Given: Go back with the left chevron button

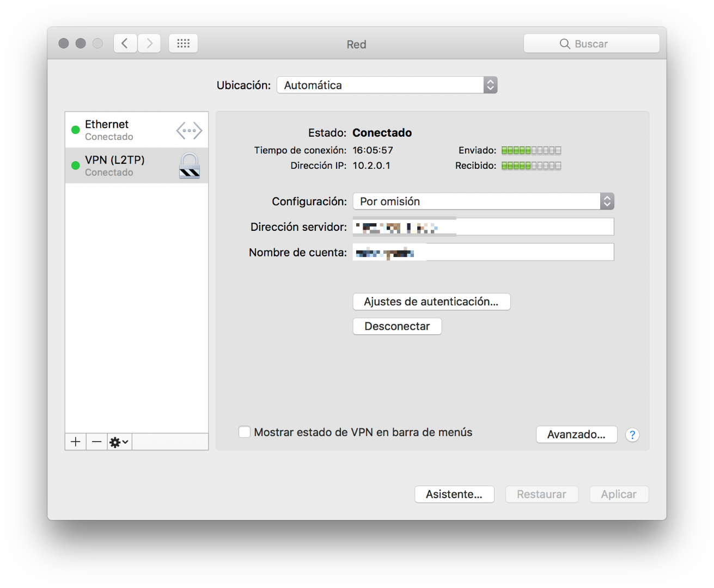Looking at the screenshot, I should pos(125,44).
